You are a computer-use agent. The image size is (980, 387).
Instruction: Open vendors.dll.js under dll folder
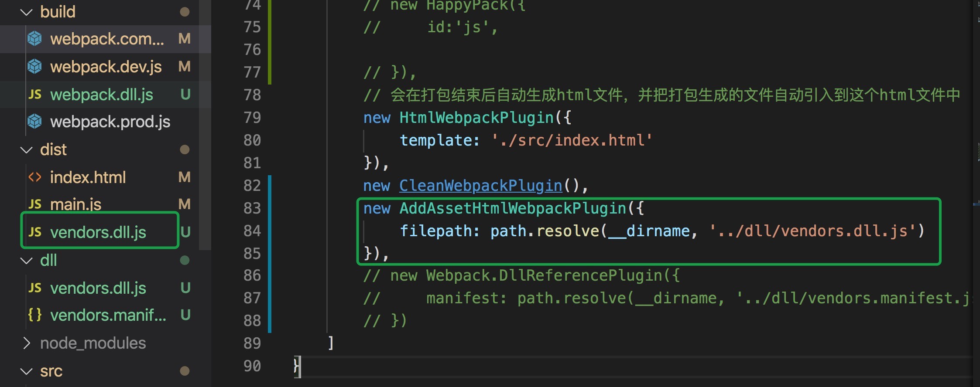(98, 288)
